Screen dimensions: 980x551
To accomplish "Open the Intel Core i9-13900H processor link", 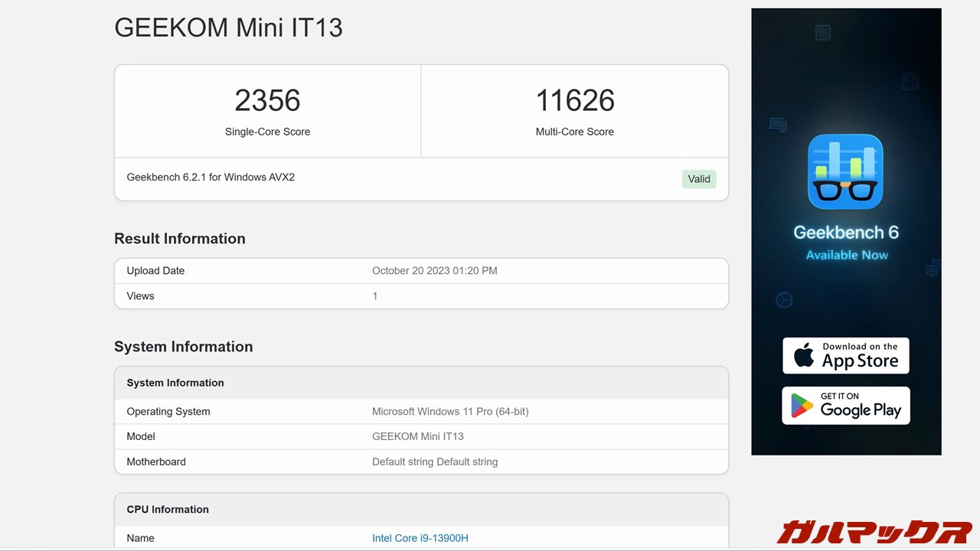I will coord(420,538).
